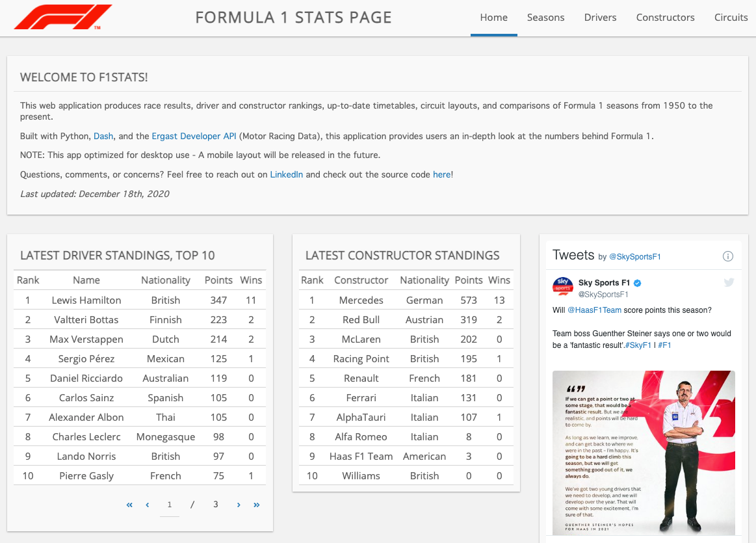Screen dimensions: 756x543
Task: Click the Lando Norris cell
Action: (x=86, y=457)
